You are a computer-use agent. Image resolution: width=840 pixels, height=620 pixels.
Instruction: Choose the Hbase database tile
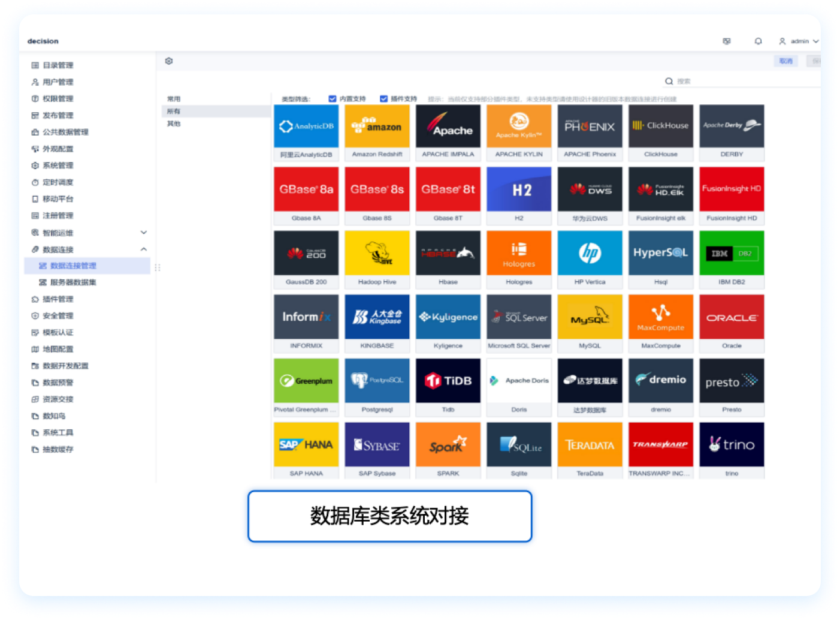[448, 260]
